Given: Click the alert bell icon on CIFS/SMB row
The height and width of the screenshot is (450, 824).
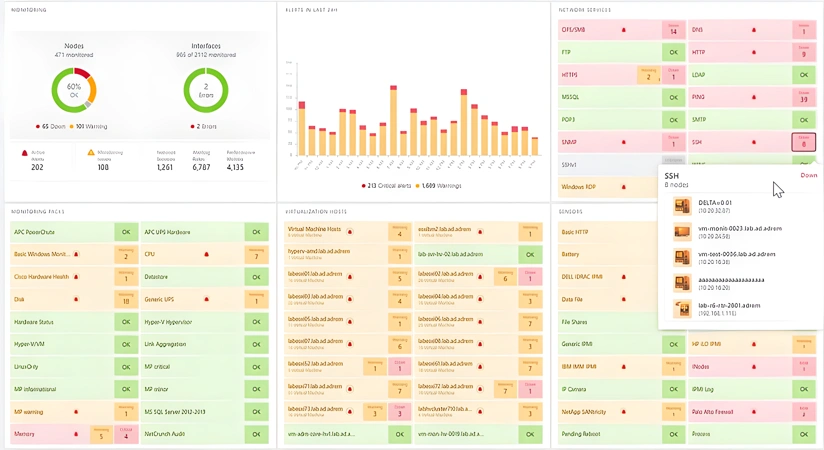Looking at the screenshot, I should coord(624,30).
